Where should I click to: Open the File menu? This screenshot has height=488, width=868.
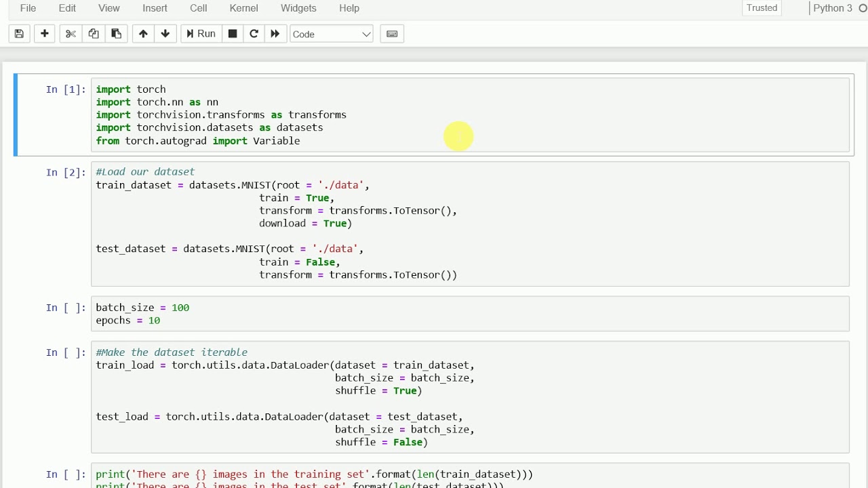tap(28, 8)
